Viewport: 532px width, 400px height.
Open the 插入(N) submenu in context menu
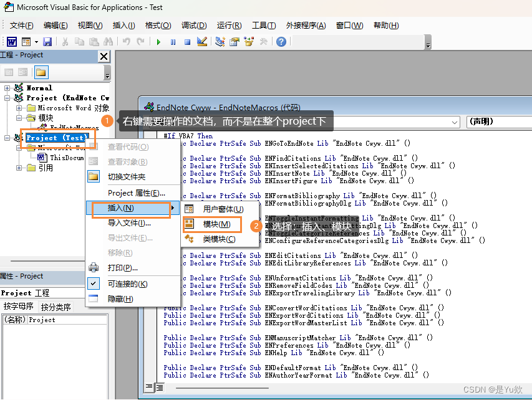[x=133, y=208]
